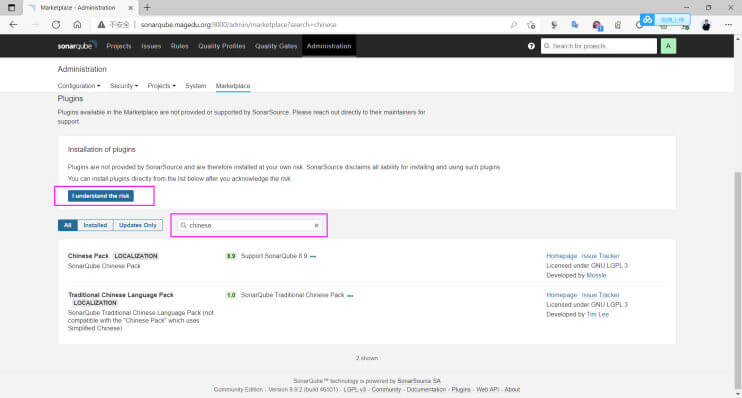Click the browser back arrow
Viewport: 742px width, 398px height.
point(13,25)
